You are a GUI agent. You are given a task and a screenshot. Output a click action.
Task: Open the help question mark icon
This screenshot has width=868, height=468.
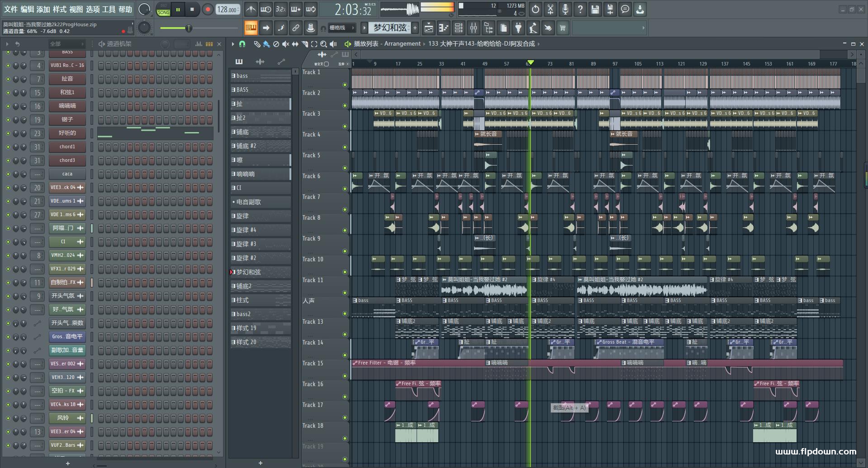coord(580,9)
